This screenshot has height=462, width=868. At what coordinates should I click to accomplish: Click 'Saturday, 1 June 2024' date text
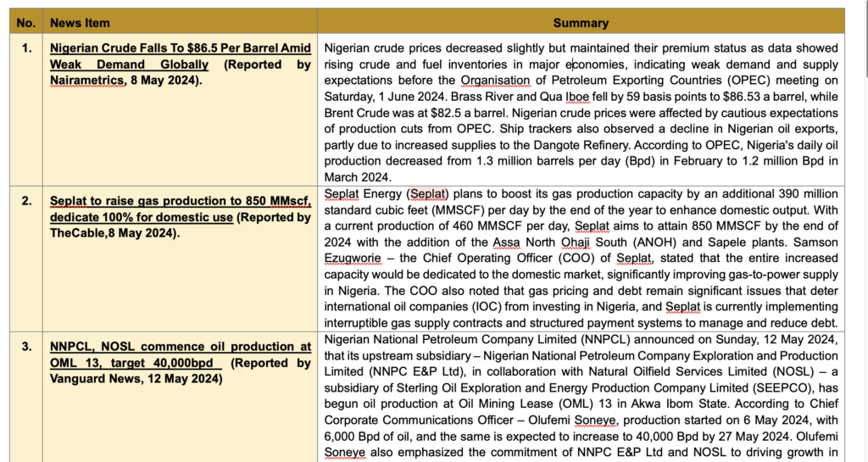click(386, 97)
